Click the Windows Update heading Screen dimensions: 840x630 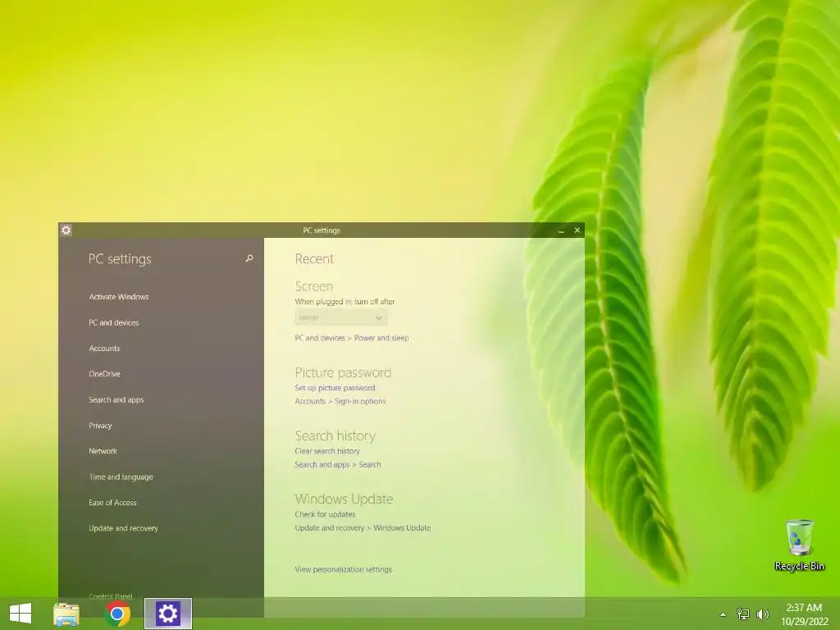(x=344, y=499)
